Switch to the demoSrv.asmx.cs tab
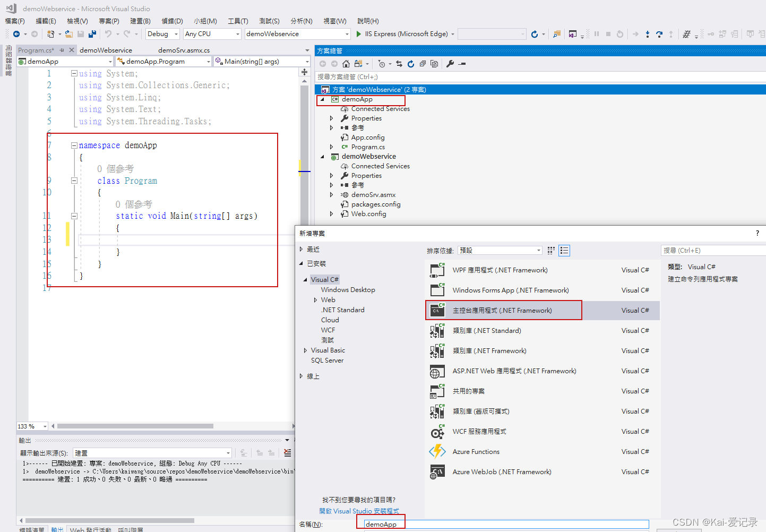766x532 pixels. [184, 50]
